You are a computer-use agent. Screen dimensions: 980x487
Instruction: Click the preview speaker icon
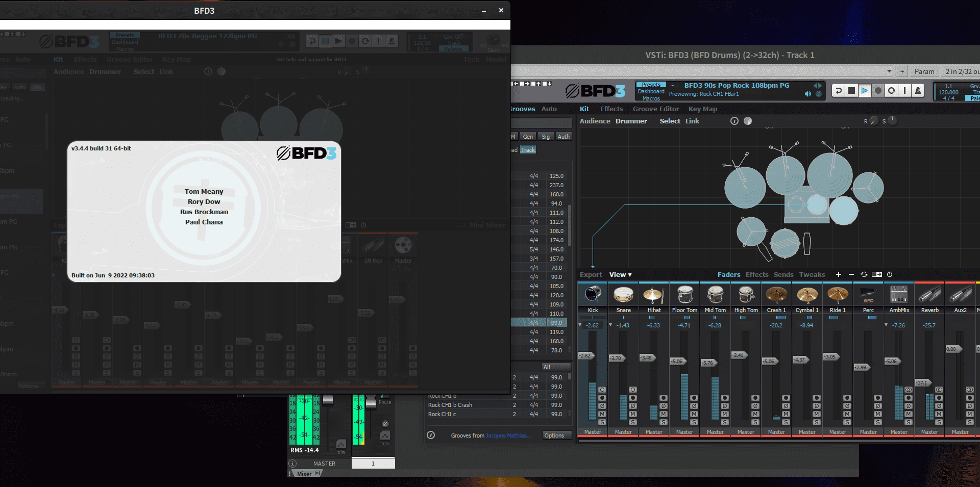click(x=807, y=94)
